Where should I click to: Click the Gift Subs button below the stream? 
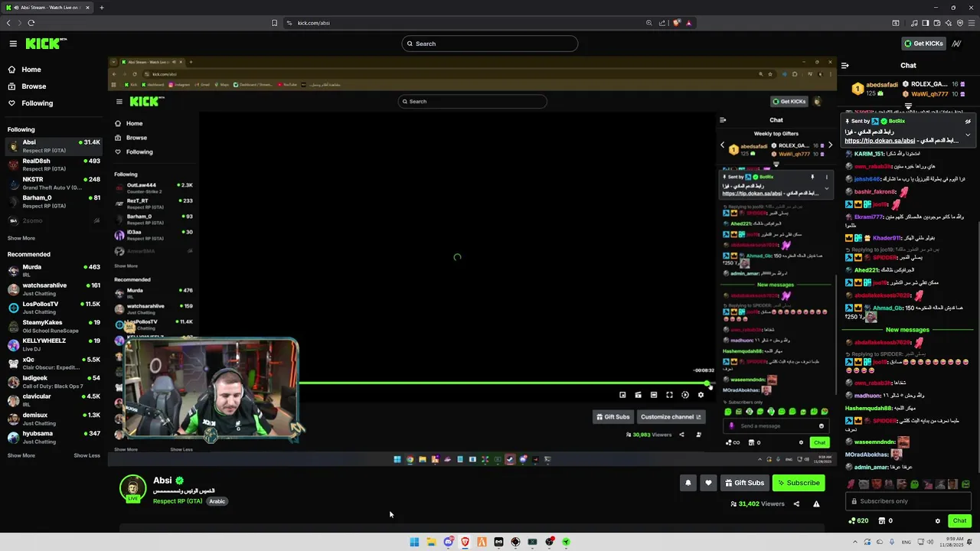(745, 483)
